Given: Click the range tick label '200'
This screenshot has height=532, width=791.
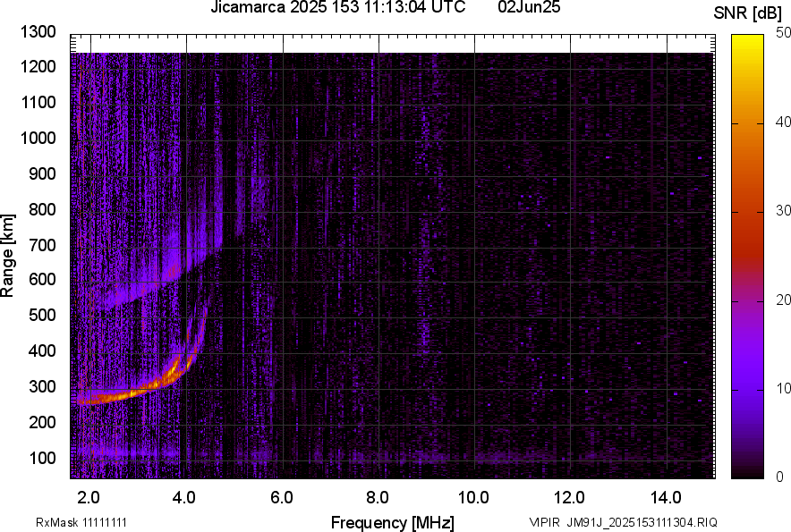Looking at the screenshot, I should (42, 422).
